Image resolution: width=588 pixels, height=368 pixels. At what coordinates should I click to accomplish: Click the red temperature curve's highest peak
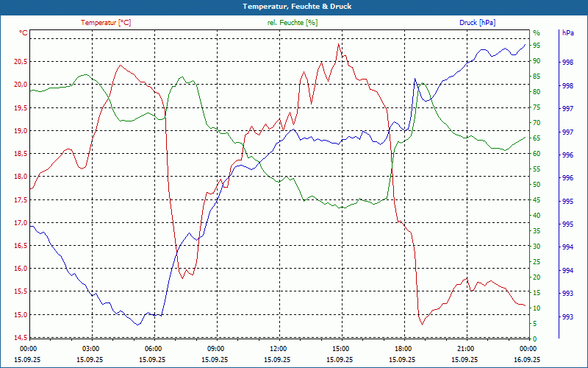pyautogui.click(x=338, y=44)
